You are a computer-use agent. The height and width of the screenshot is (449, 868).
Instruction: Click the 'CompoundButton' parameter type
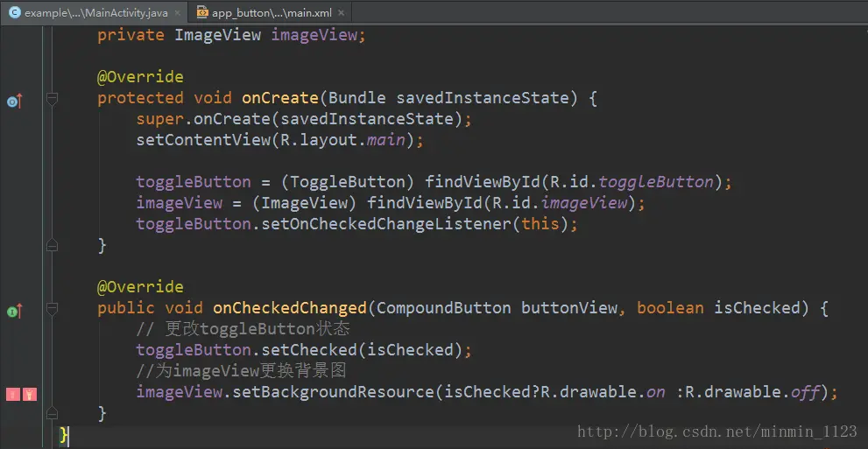443,308
